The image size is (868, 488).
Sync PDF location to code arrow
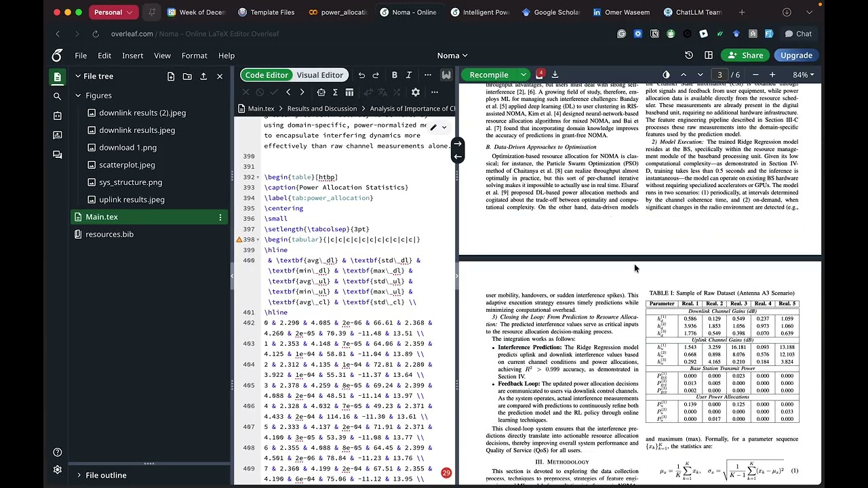[x=458, y=157]
